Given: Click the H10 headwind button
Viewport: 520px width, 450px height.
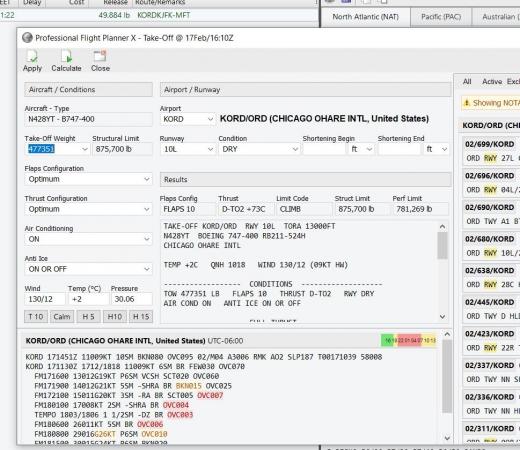Looking at the screenshot, I should pyautogui.click(x=115, y=316).
